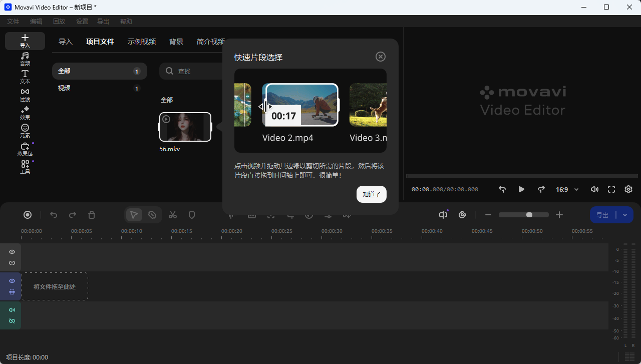Open the 过渡 transitions sidebar panel
Screen dimensions: 641x364
(25, 95)
